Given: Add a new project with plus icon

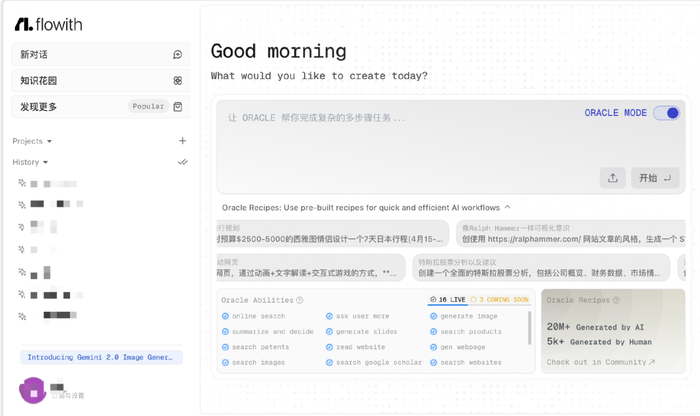Looking at the screenshot, I should (182, 141).
